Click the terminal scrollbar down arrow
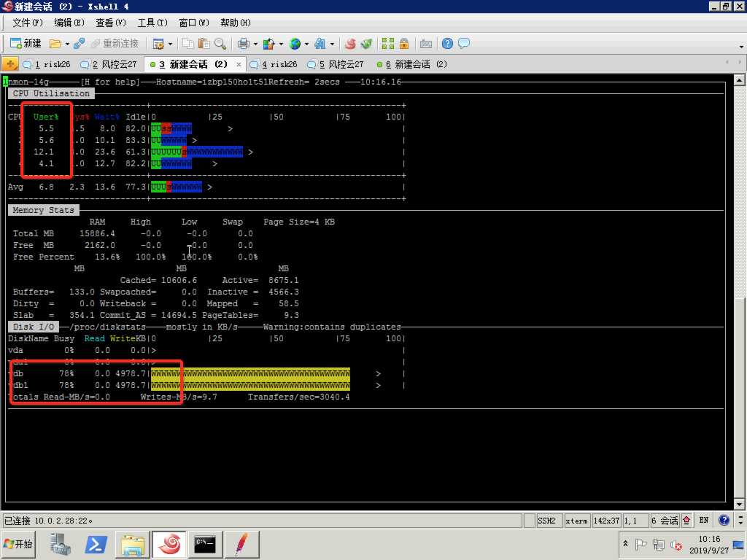The image size is (747, 560). coord(739,504)
